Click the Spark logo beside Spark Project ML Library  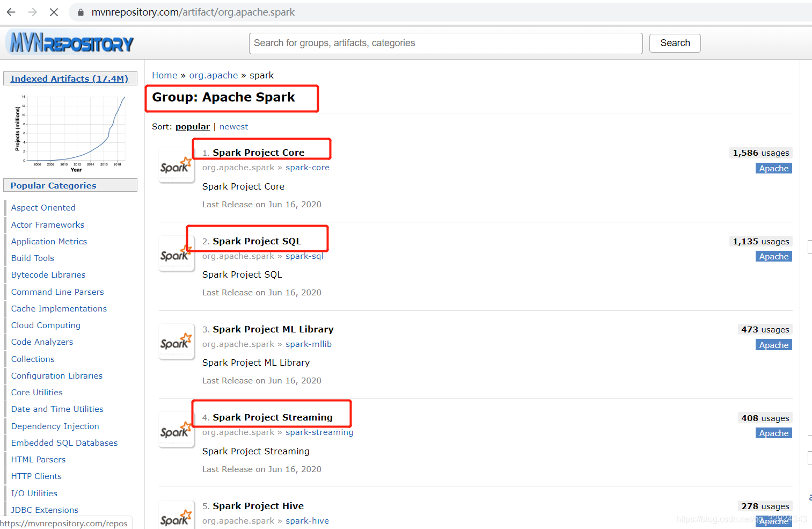[x=177, y=342]
